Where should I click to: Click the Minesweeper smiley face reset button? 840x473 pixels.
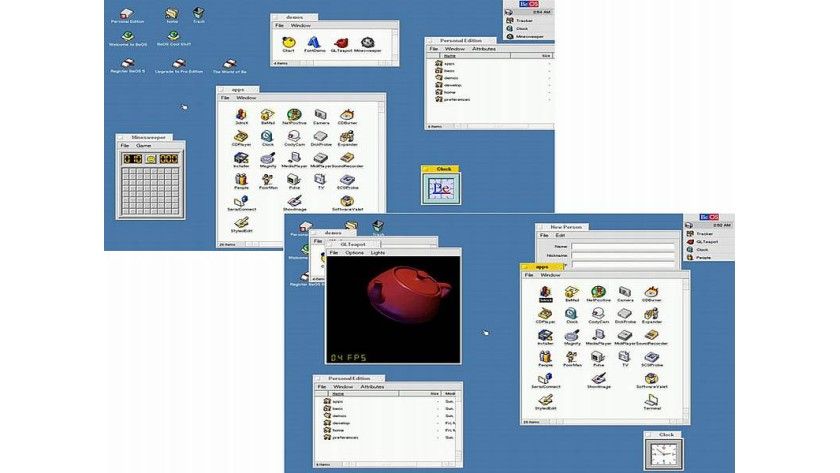151,159
